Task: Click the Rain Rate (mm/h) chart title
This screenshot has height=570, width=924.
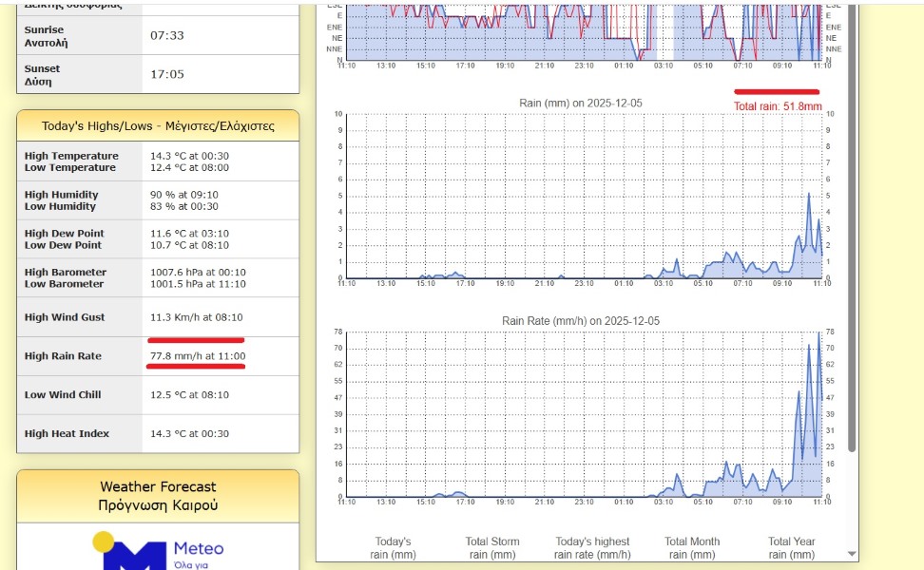Action: click(x=581, y=321)
